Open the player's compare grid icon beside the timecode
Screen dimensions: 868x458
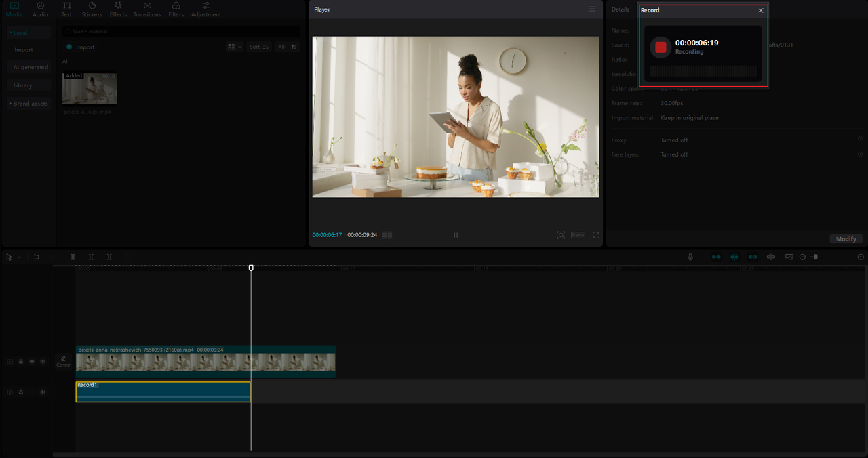pyautogui.click(x=387, y=235)
